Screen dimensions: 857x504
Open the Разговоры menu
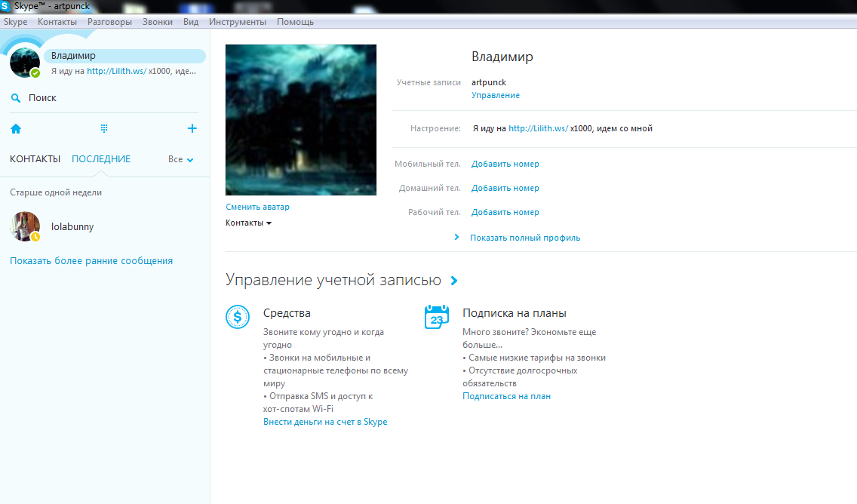pyautogui.click(x=110, y=22)
